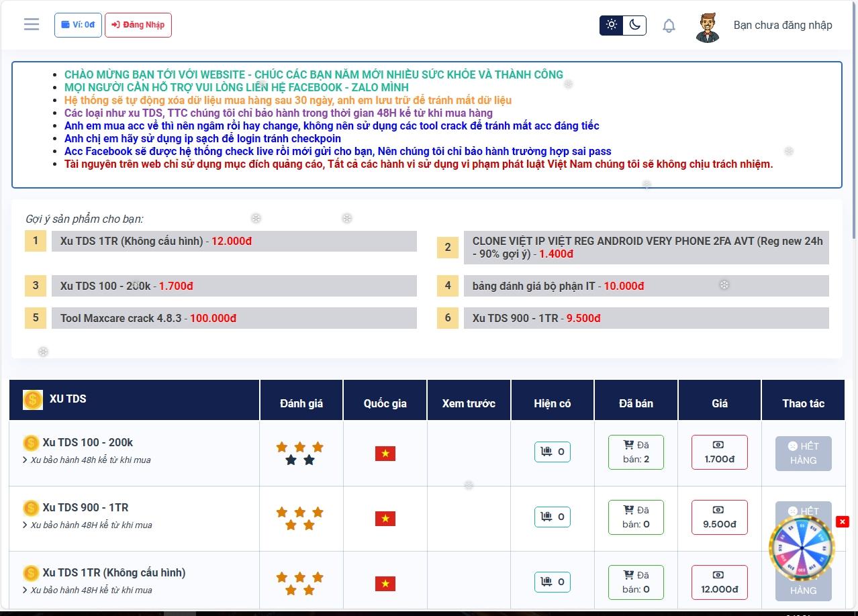Open suggested product Tool Maxcare crack 4.8.3
The image size is (858, 616).
pyautogui.click(x=234, y=318)
